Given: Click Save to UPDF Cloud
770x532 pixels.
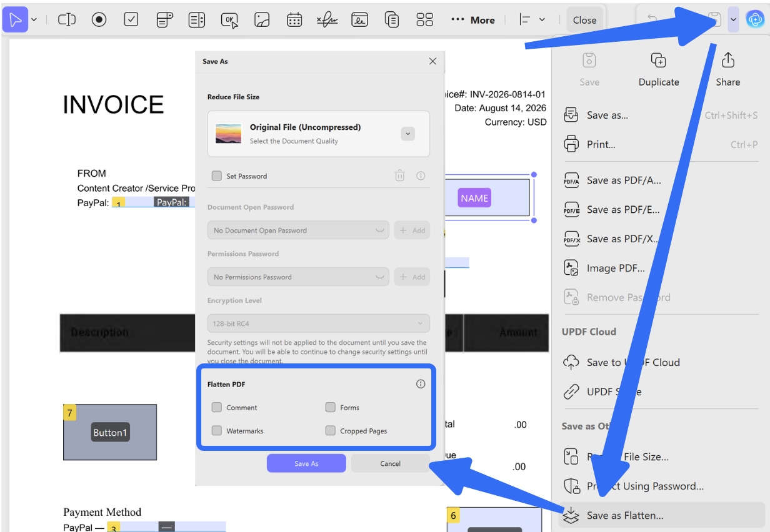Looking at the screenshot, I should click(x=661, y=362).
